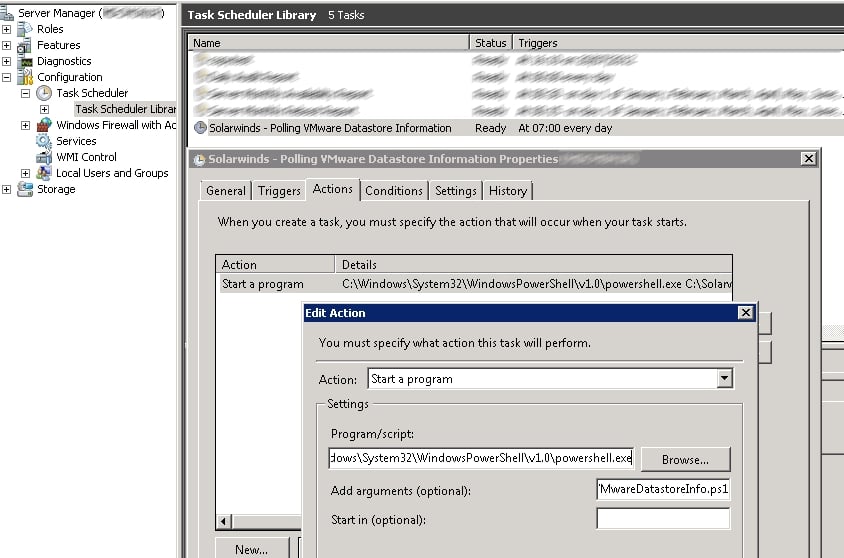Close the Edit Action dialog
The width and height of the screenshot is (844, 558).
click(x=745, y=313)
